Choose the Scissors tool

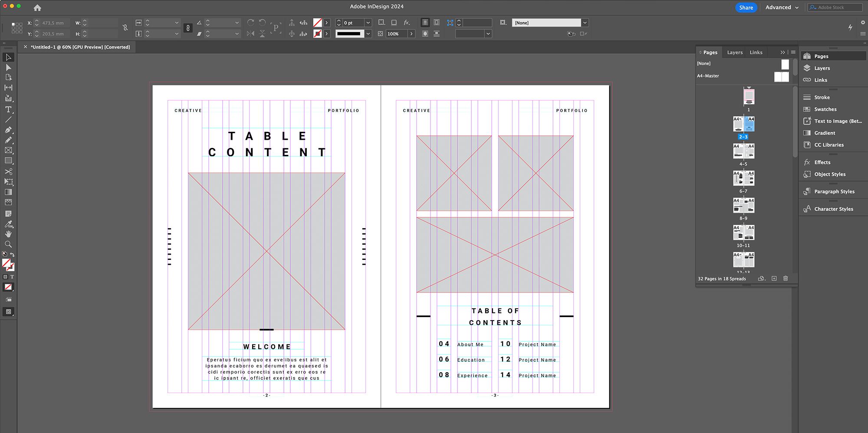pos(8,171)
